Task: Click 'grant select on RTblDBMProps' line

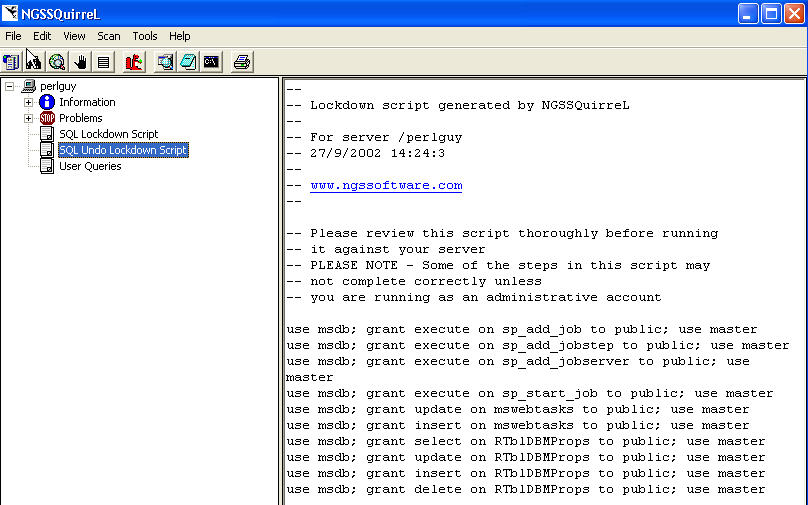Action: (526, 441)
